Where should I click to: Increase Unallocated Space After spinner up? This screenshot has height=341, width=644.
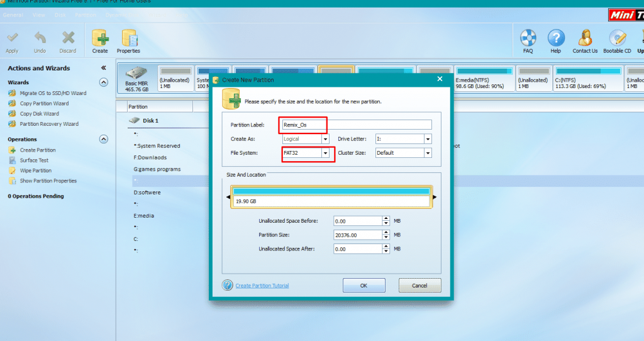click(386, 247)
